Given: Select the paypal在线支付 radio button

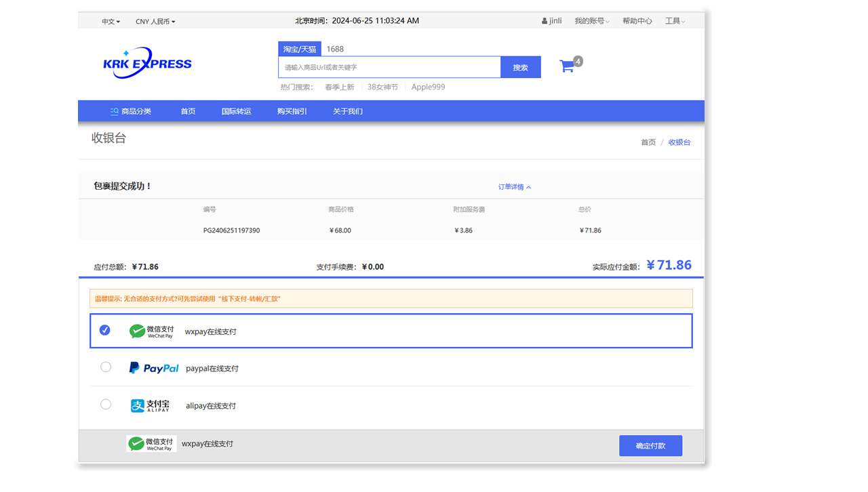Looking at the screenshot, I should 106,367.
